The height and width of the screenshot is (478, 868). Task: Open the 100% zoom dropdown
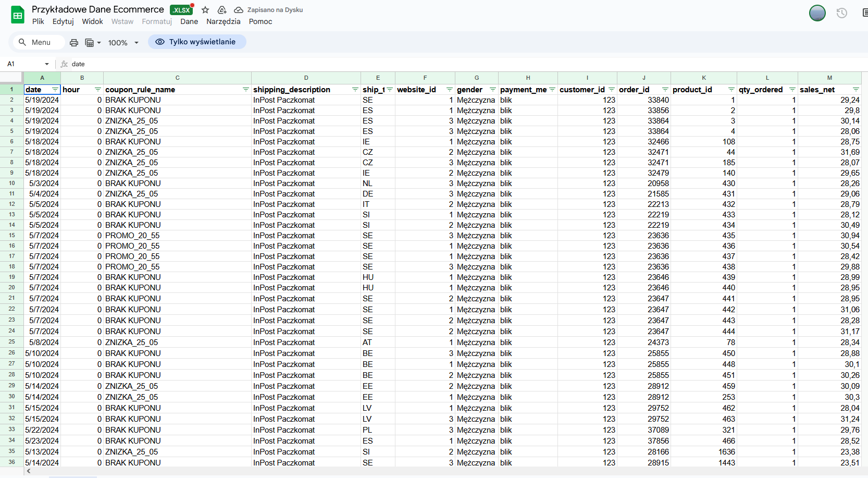pyautogui.click(x=123, y=43)
